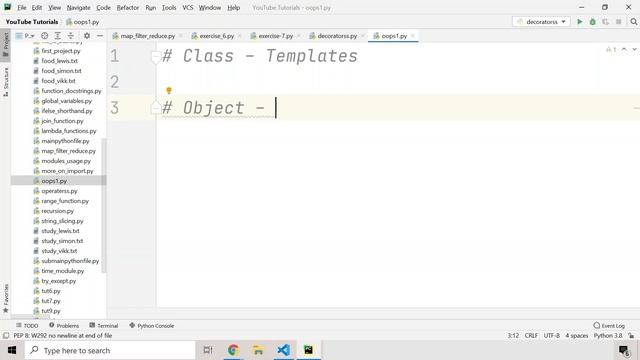Open the File menu
This screenshot has height=360, width=640.
[x=22, y=7]
